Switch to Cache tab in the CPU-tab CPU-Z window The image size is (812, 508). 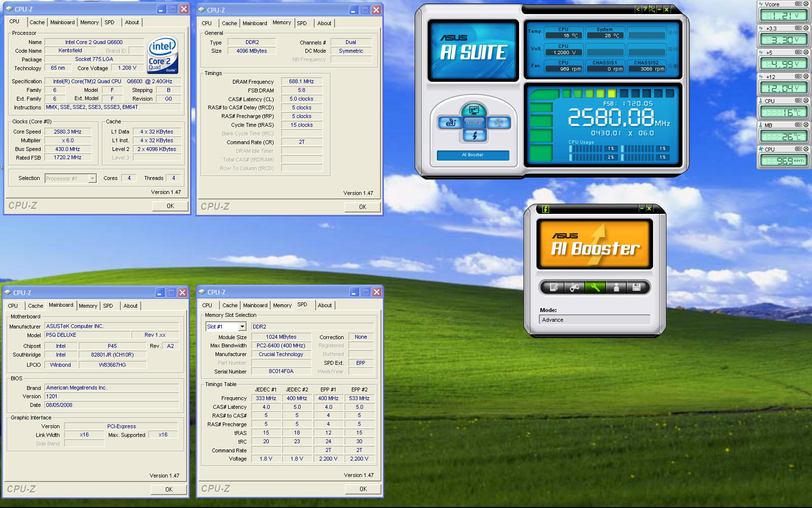click(37, 22)
